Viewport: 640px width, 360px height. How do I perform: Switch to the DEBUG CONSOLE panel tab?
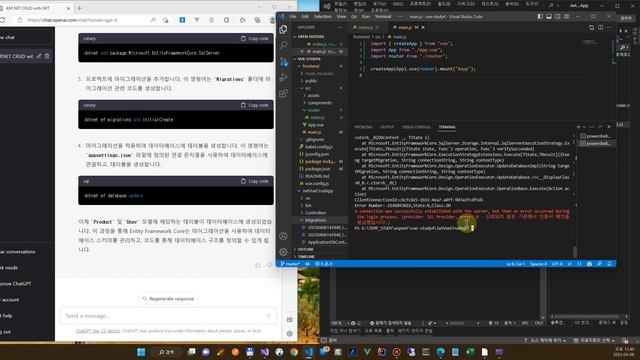click(x=416, y=127)
